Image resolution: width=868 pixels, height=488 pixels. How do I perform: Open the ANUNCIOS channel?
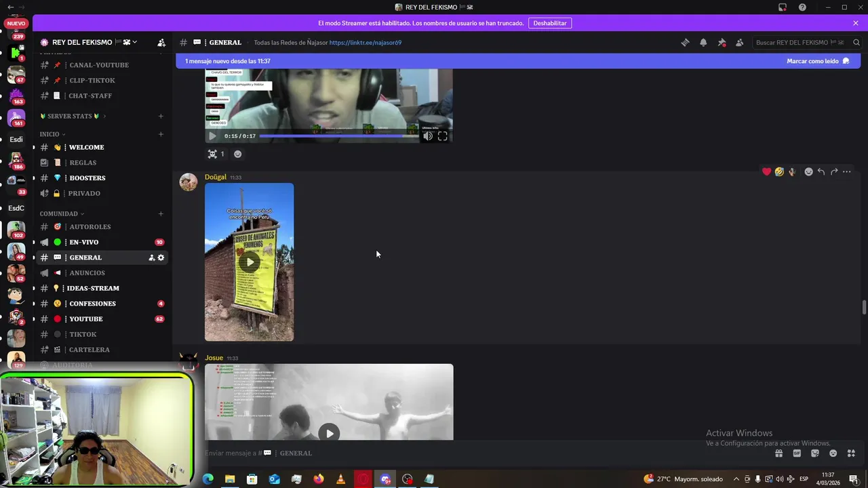(x=102, y=272)
